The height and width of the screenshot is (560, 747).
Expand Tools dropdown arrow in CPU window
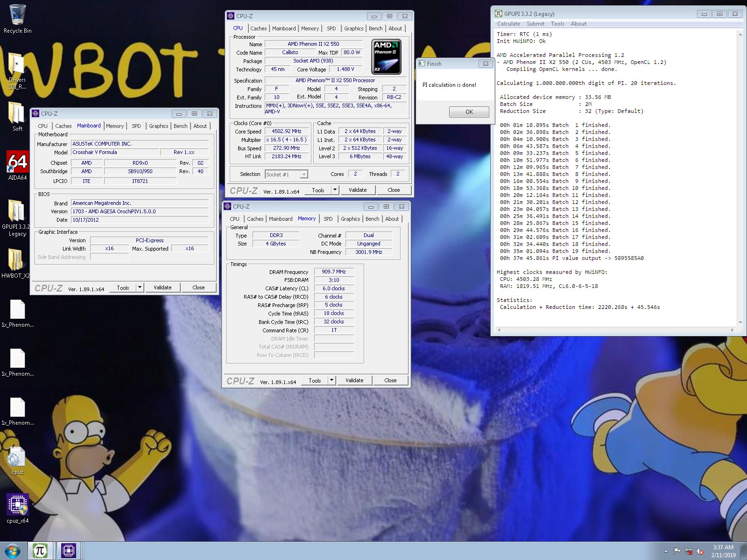[x=335, y=190]
